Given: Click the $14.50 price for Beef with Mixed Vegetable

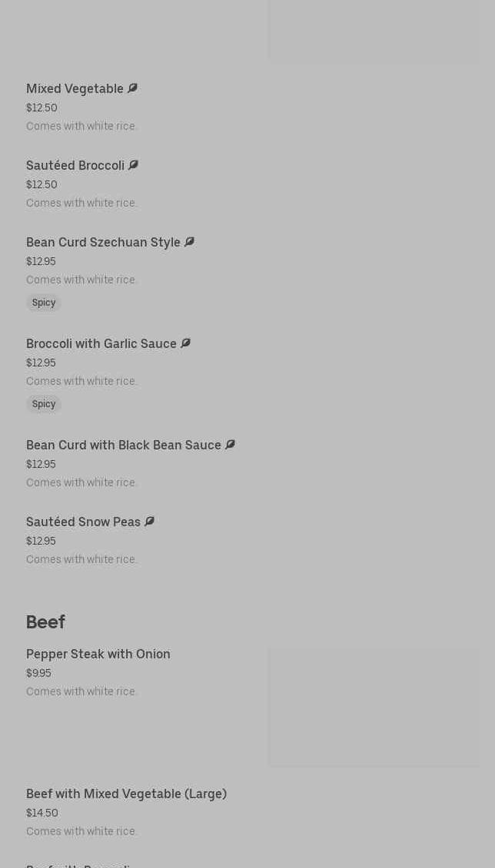Looking at the screenshot, I should point(42,813).
